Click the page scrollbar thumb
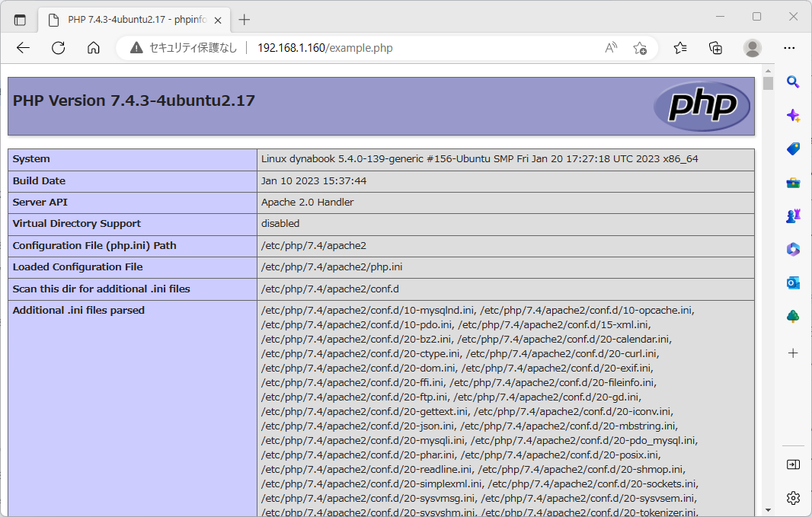Image resolution: width=812 pixels, height=517 pixels. [x=768, y=83]
